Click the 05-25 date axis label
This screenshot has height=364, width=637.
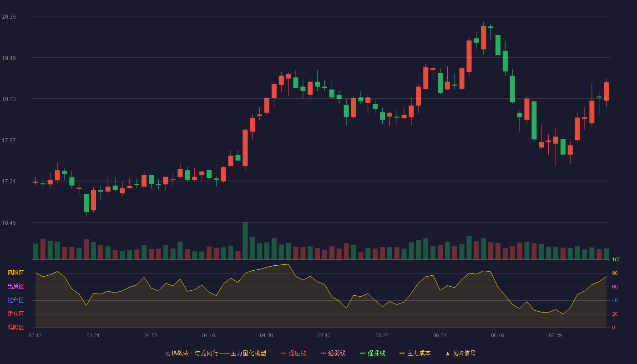[x=382, y=335]
